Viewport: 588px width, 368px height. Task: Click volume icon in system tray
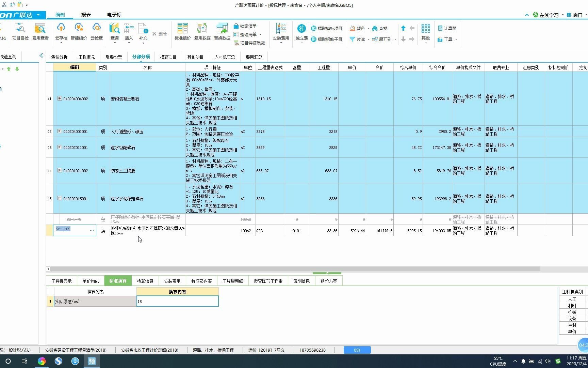pyautogui.click(x=548, y=361)
